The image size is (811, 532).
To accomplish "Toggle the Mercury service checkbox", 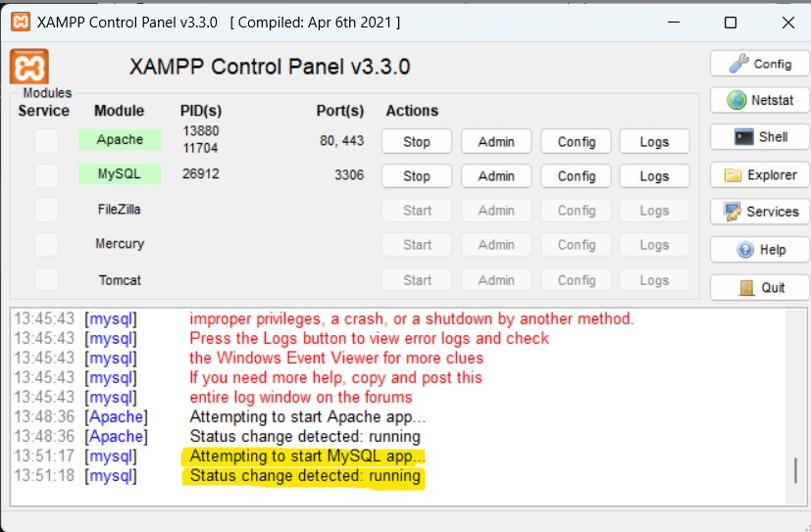I will [46, 244].
